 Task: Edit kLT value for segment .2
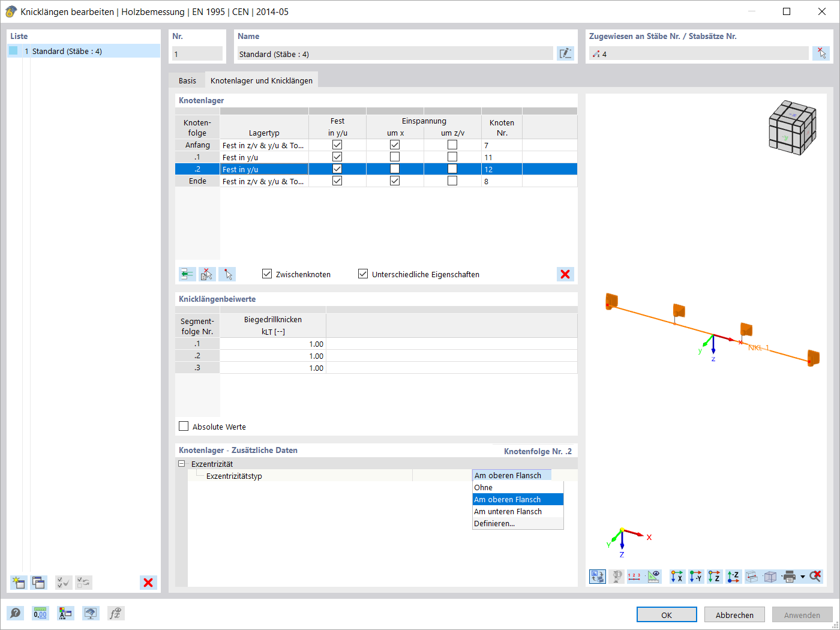point(273,356)
